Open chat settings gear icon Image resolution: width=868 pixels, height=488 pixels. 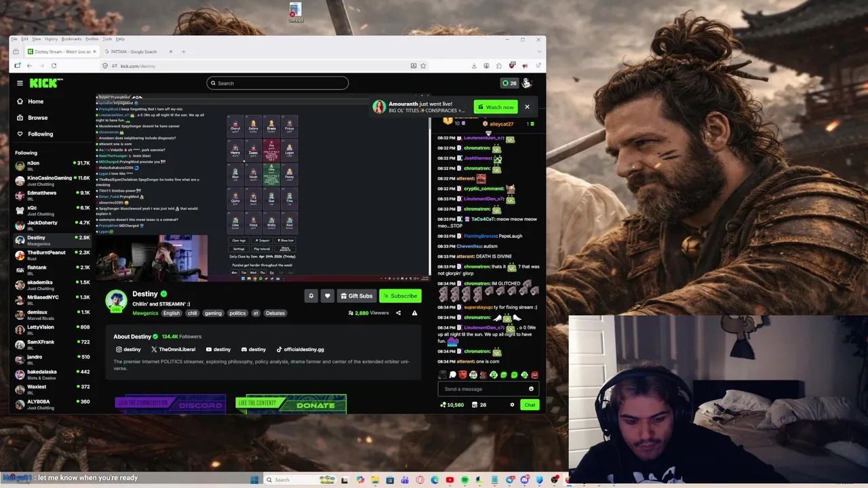[x=512, y=405]
